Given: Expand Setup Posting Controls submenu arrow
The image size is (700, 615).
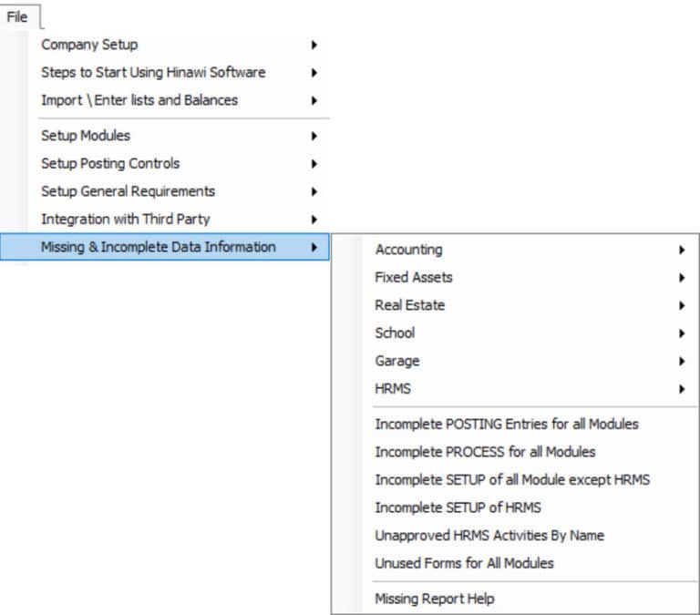Looking at the screenshot, I should tap(314, 163).
